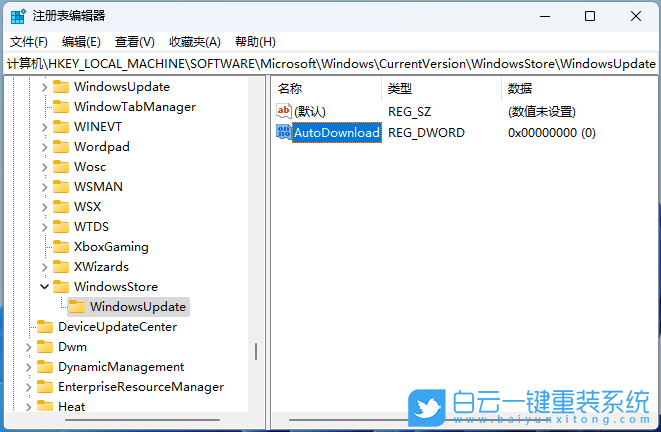Select the DynamicManagement key label
661x432 pixels.
click(121, 367)
